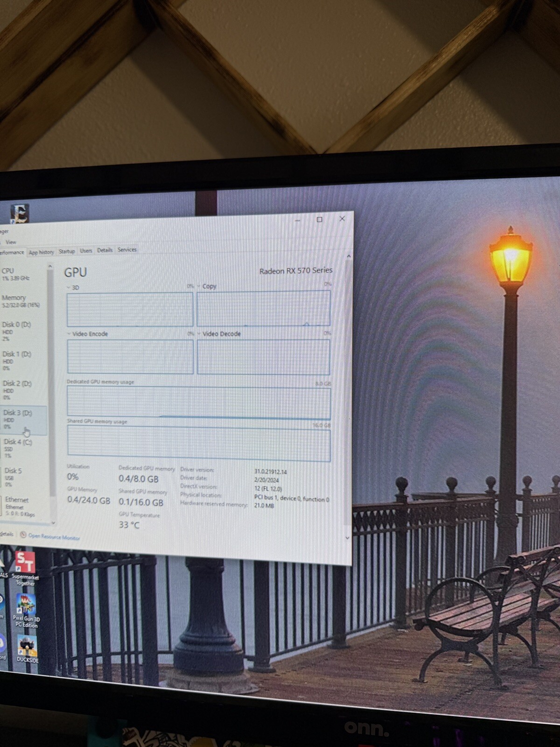Click the driver date 2/20/2024
Viewport: 560px width, 747px height.
(x=266, y=480)
